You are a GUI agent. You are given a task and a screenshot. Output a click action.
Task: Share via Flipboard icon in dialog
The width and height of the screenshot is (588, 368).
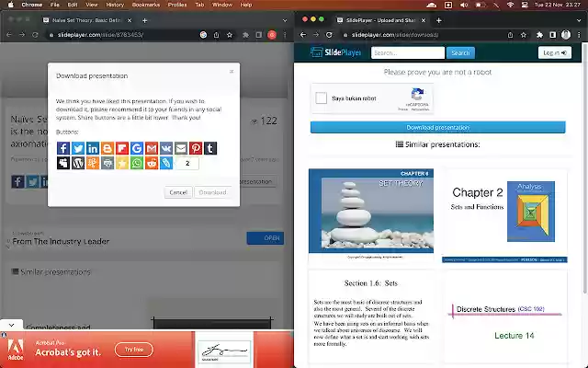(122, 148)
